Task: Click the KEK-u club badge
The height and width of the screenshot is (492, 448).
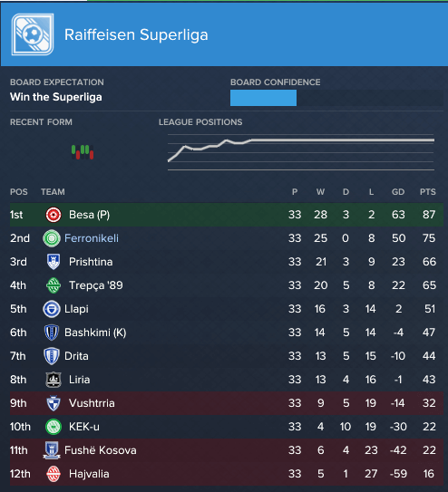Action: click(x=54, y=427)
